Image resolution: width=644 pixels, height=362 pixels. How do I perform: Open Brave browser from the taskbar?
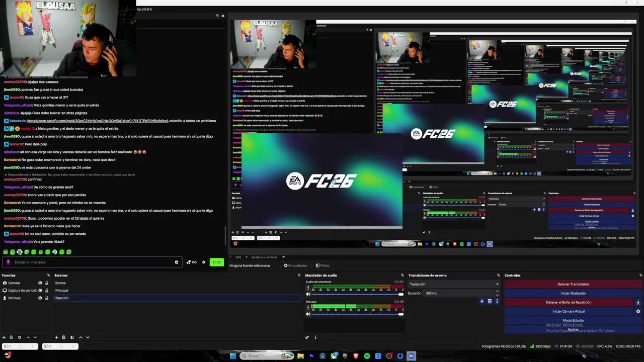pyautogui.click(x=356, y=356)
